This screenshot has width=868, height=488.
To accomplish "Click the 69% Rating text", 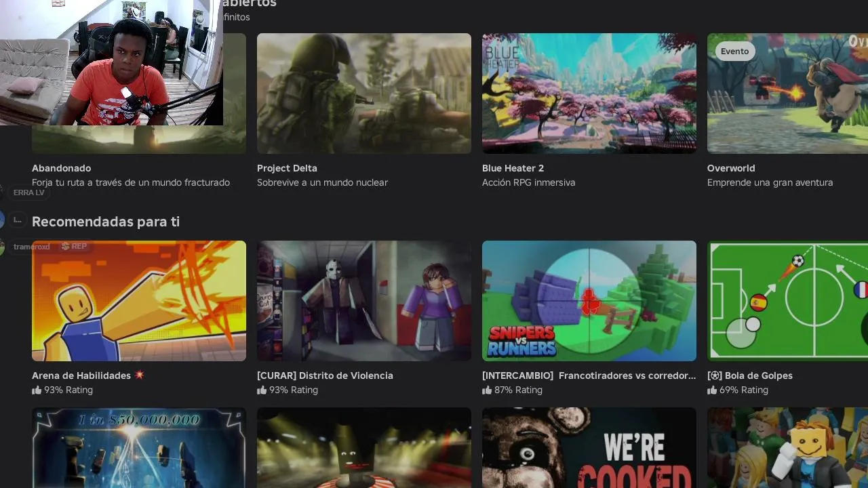I will coord(744,390).
